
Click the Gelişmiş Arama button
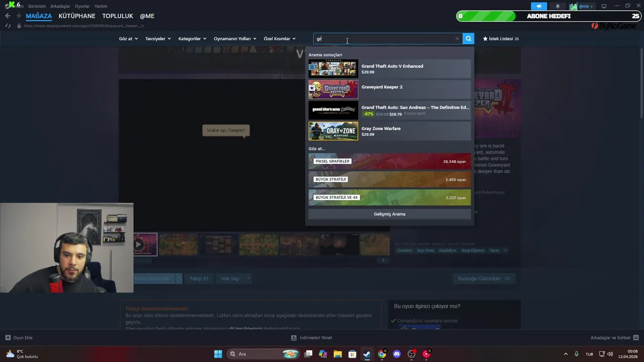pos(389,214)
